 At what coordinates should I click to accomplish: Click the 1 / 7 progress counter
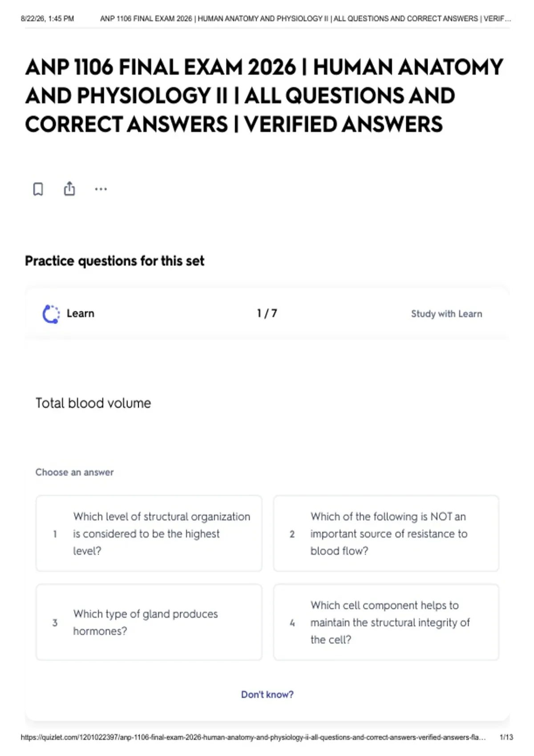267,314
